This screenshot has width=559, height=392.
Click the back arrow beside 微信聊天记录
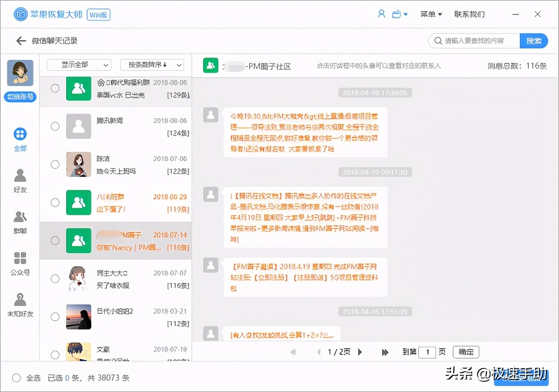coord(21,41)
